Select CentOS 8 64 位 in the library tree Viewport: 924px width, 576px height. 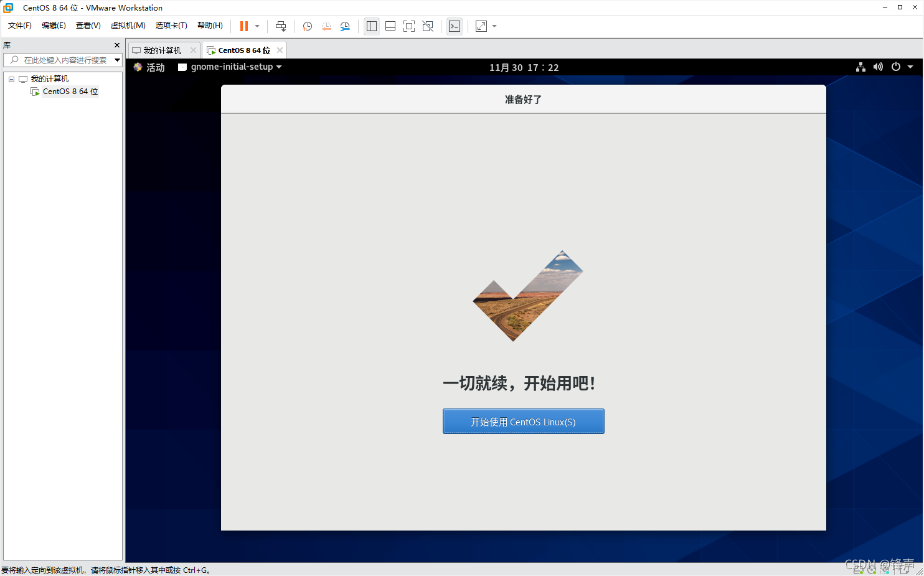pos(70,92)
